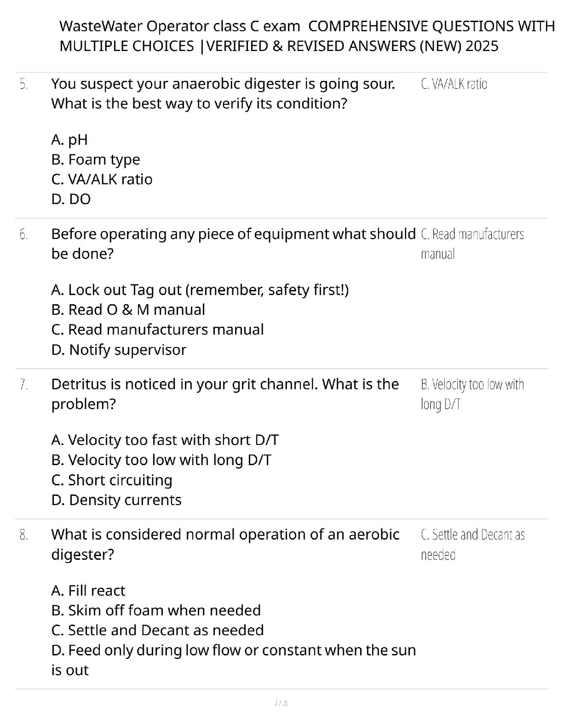The image size is (563, 728).
Task: Choose 'C. Short circuiting' option
Action: click(112, 480)
